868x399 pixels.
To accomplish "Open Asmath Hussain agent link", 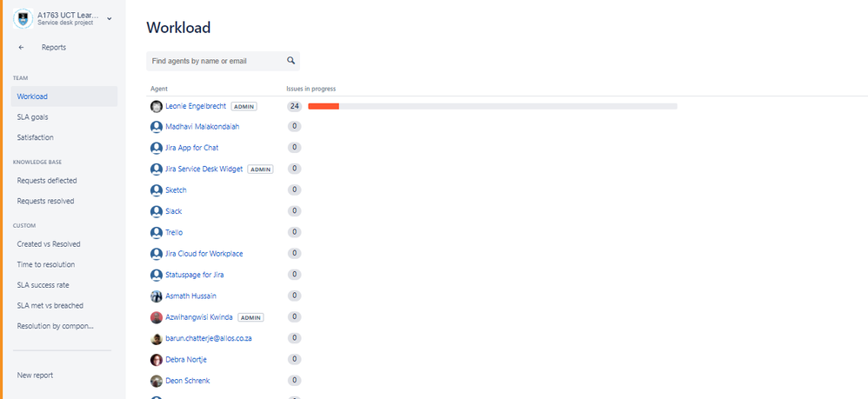I will (191, 296).
